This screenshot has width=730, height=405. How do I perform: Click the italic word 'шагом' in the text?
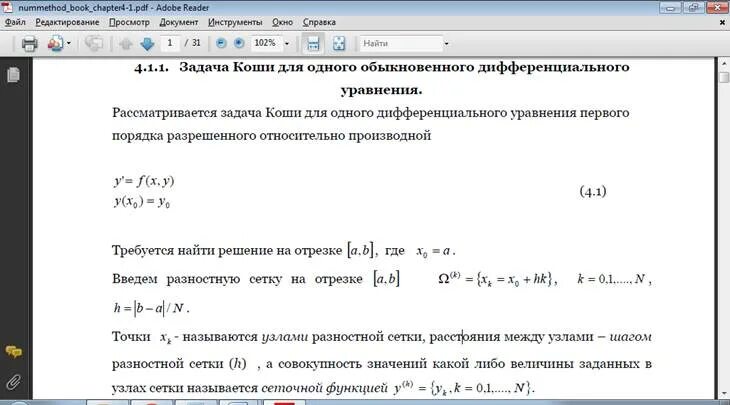click(630, 337)
